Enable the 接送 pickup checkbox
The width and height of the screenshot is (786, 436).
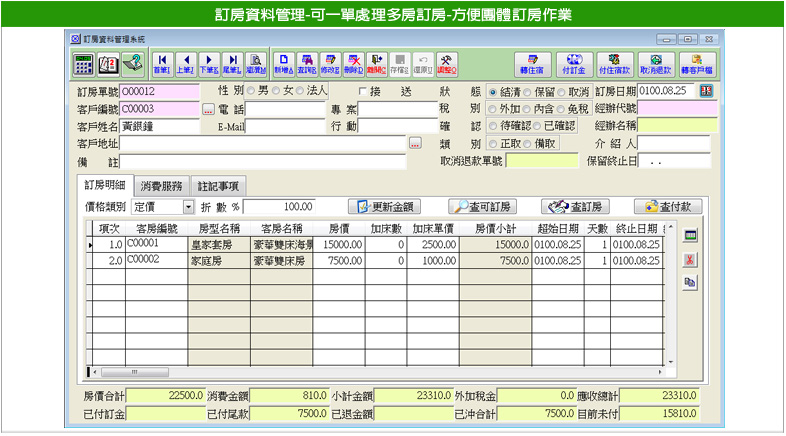pyautogui.click(x=363, y=91)
